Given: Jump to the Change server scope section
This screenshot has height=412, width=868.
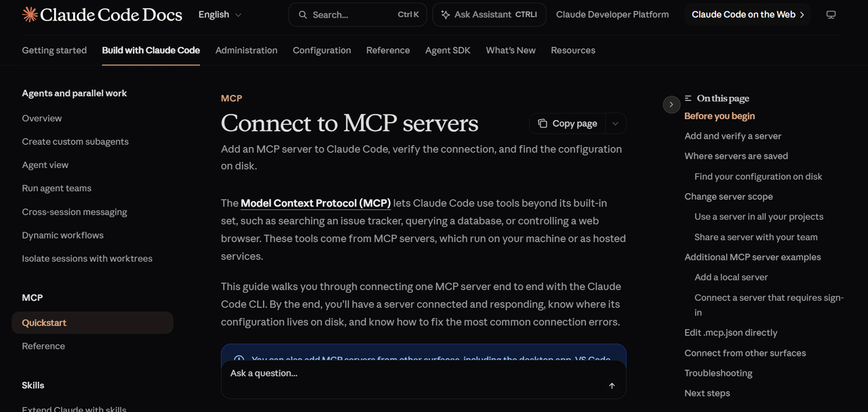Looking at the screenshot, I should coord(728,197).
